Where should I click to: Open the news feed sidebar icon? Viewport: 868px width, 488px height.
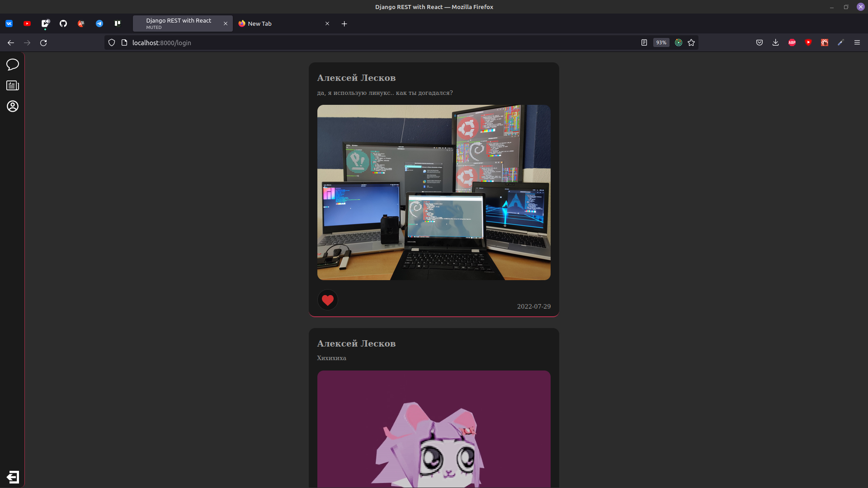pyautogui.click(x=13, y=85)
